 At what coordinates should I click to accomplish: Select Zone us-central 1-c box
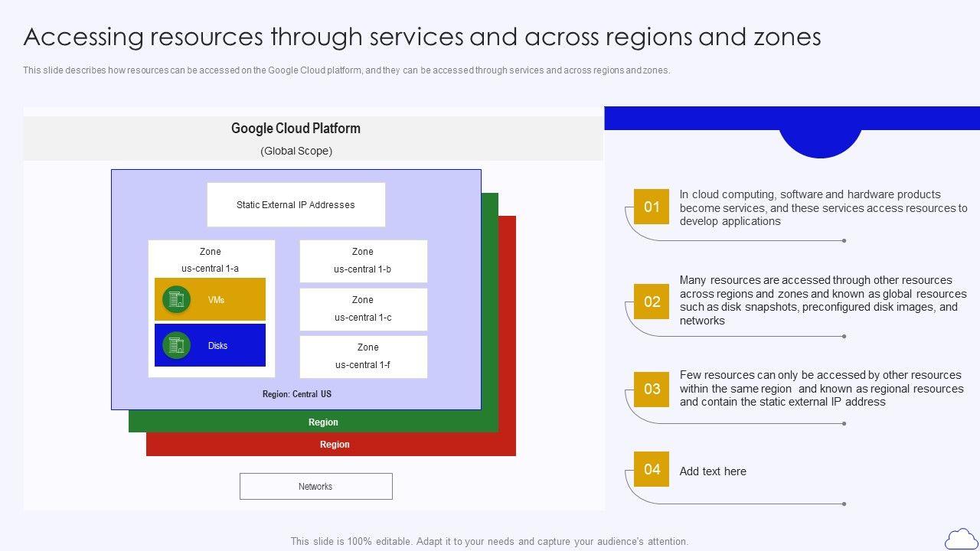(x=363, y=309)
